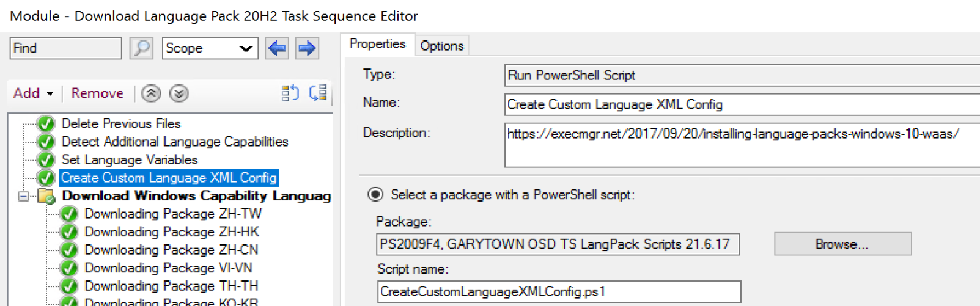The width and height of the screenshot is (980, 306).
Task: Go to previous result with left arrow
Action: 277,48
